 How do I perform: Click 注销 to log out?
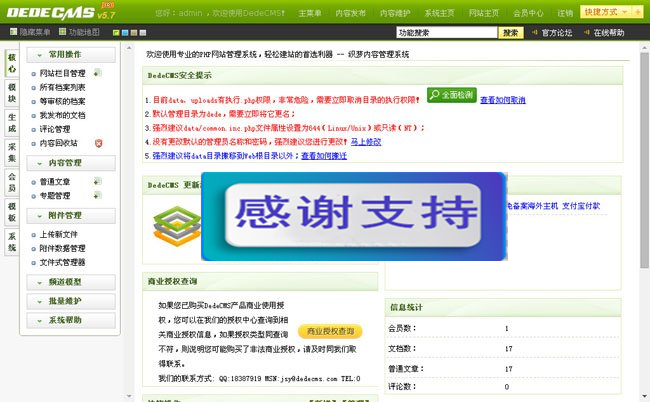pos(565,13)
